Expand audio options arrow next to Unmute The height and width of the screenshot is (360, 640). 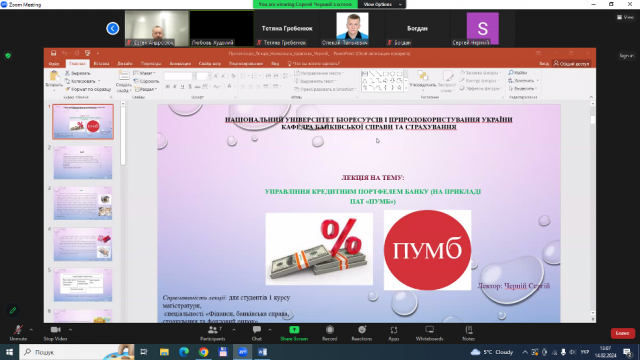pos(31,329)
